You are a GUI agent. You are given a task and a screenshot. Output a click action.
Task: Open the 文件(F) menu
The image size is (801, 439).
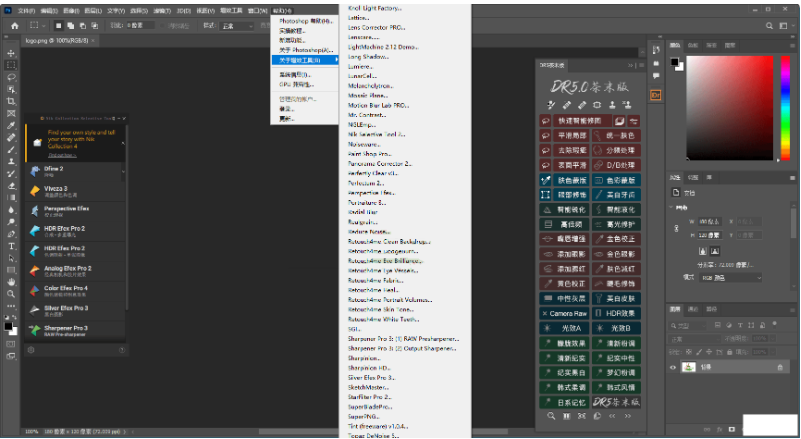(27, 11)
